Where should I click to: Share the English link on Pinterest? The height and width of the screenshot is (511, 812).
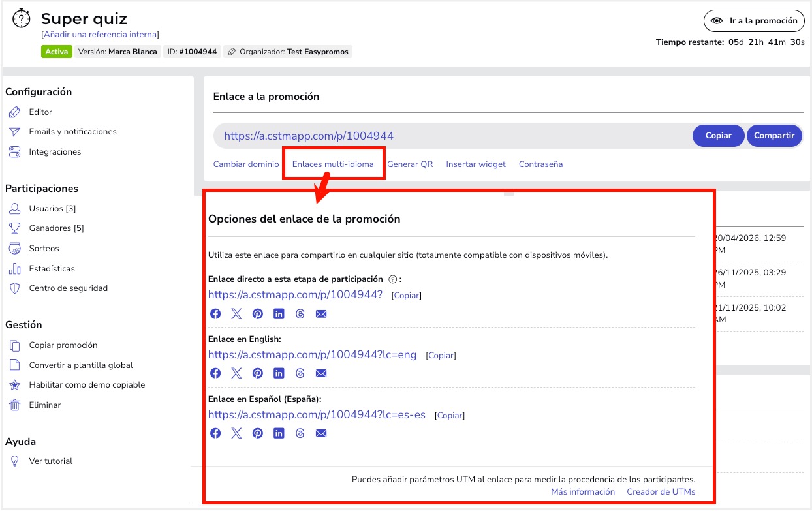pos(257,373)
